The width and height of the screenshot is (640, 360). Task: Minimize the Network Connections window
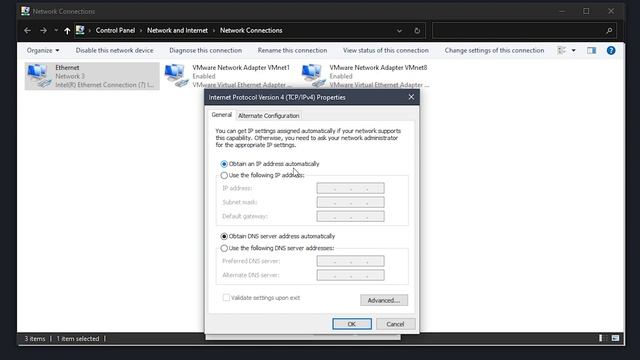click(562, 11)
